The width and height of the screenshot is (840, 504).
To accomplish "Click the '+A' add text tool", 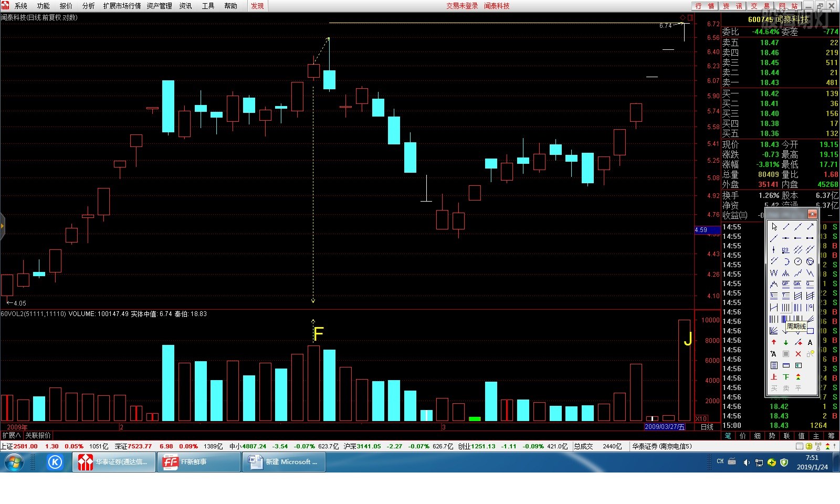I will tap(774, 354).
